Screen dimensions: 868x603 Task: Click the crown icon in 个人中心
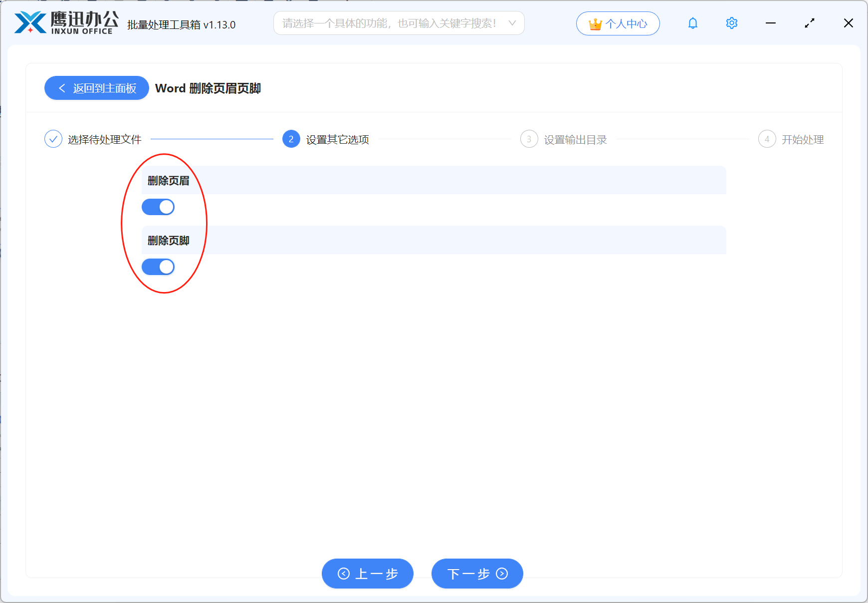pyautogui.click(x=595, y=23)
